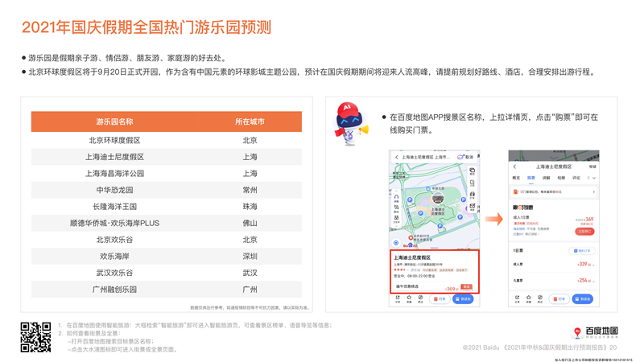Tap favorite star in left phone bottom bar
The image size is (644, 362).
pos(409,298)
